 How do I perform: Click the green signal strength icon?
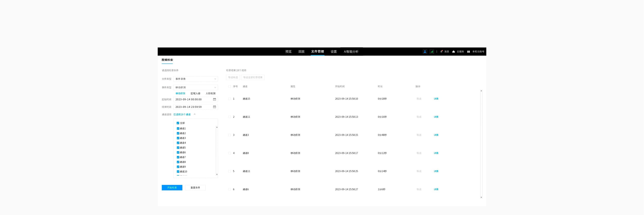(x=432, y=51)
